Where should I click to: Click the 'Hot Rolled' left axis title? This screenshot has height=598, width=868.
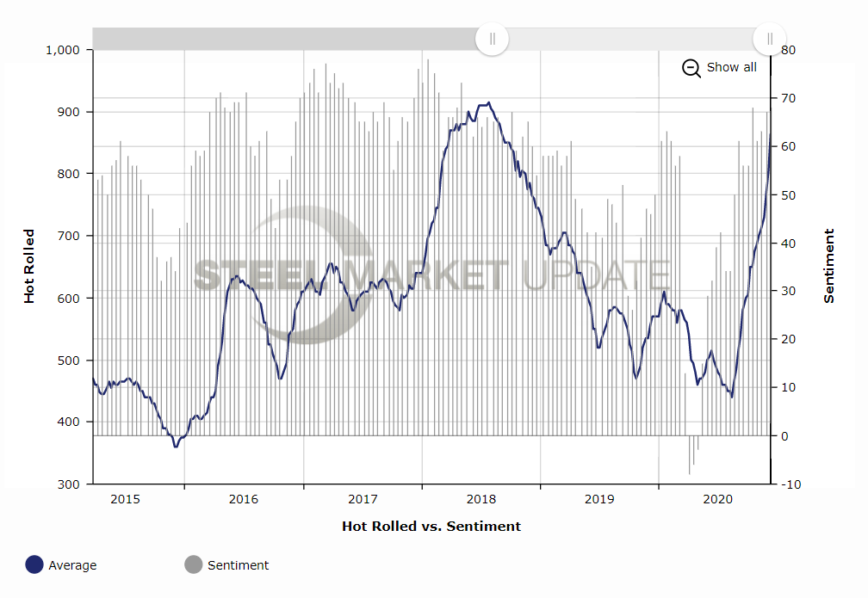pos(29,266)
